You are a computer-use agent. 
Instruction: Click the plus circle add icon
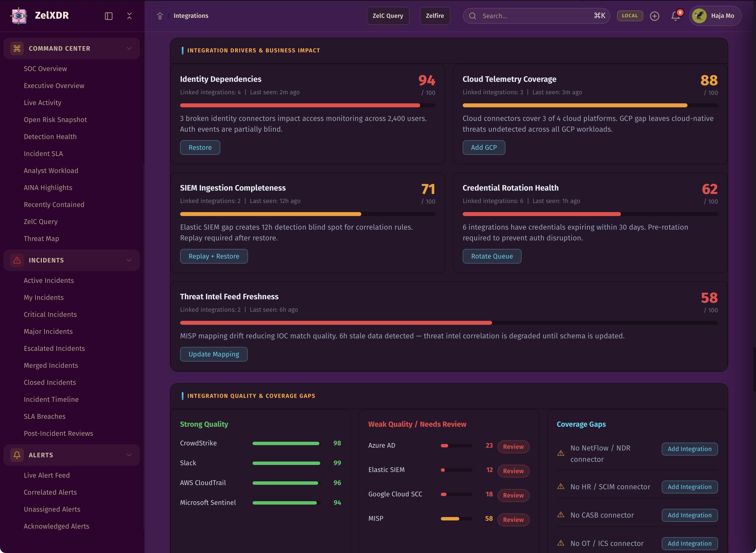pyautogui.click(x=654, y=16)
